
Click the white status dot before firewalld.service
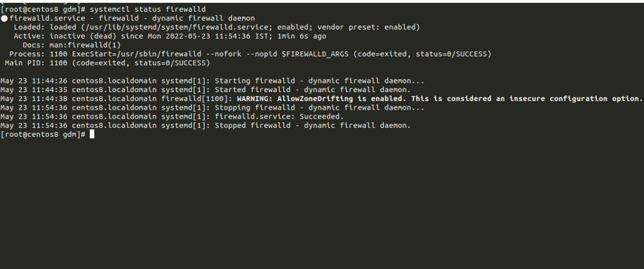[x=4, y=18]
